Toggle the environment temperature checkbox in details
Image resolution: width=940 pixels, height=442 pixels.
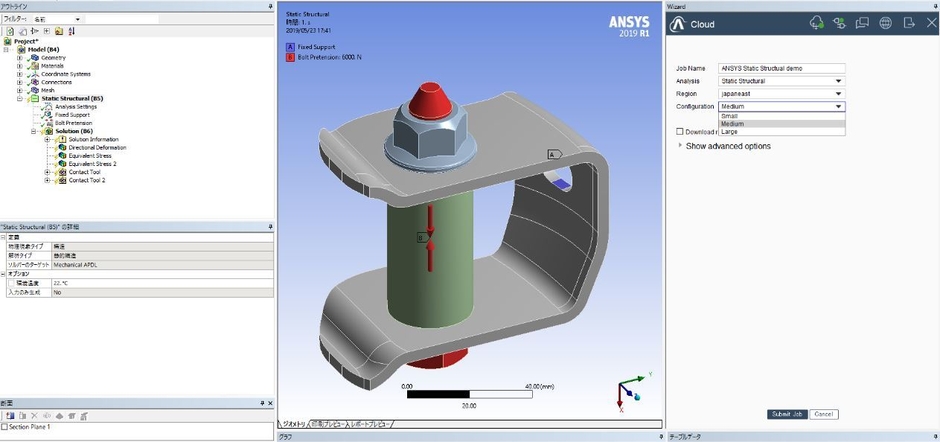(11, 284)
